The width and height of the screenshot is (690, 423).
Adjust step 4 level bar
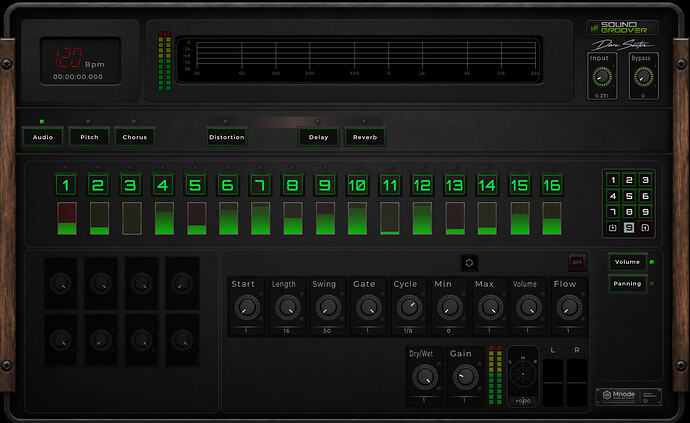click(164, 218)
